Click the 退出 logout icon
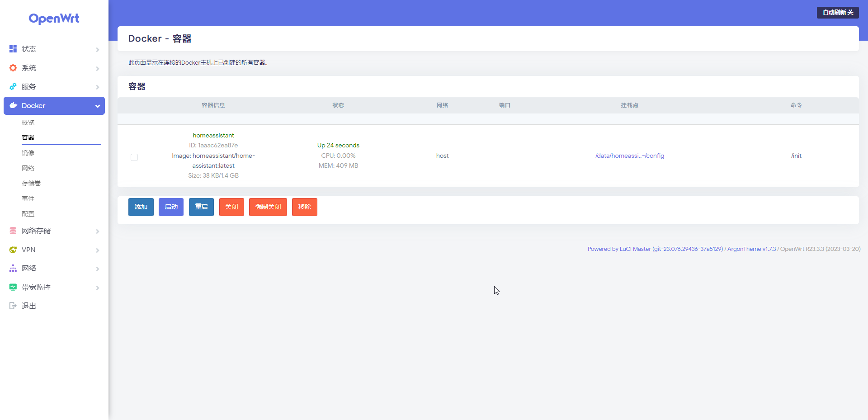 (x=12, y=306)
